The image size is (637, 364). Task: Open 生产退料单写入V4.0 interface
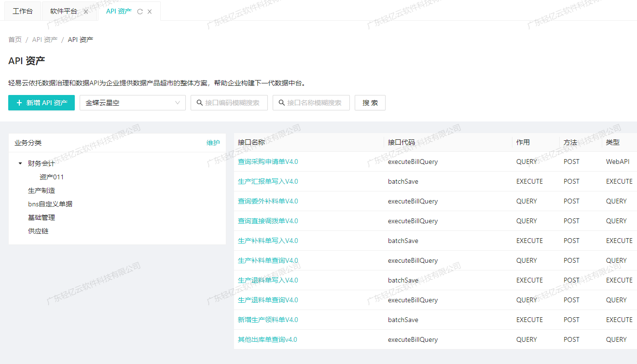click(268, 280)
